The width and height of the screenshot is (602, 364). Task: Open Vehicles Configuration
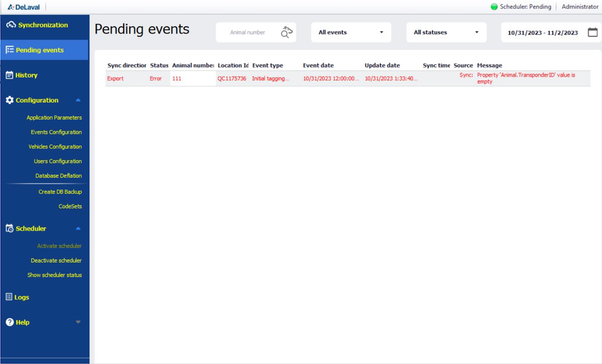click(x=55, y=147)
